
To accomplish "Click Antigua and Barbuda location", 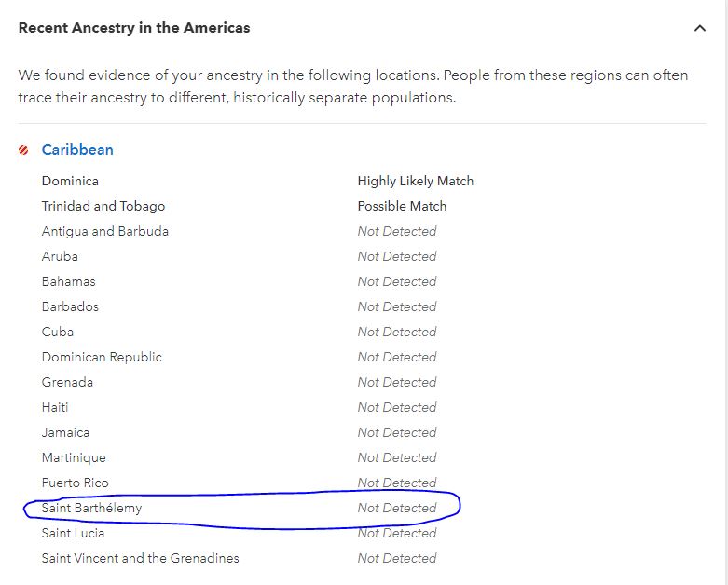I will (x=105, y=231).
